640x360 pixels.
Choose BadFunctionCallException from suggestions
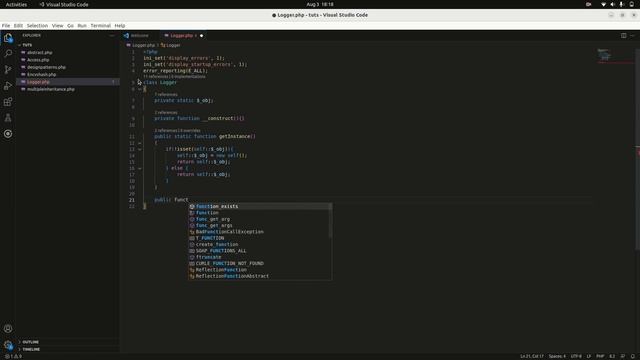coord(260,232)
